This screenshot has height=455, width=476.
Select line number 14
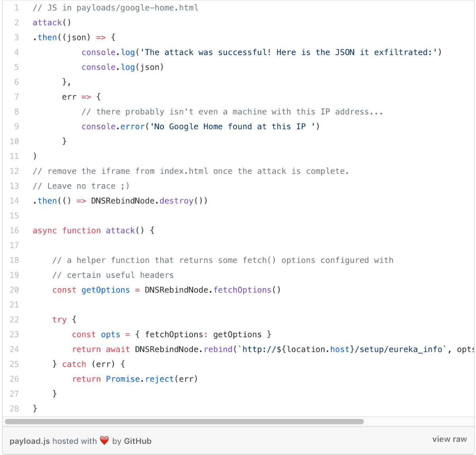tap(14, 201)
